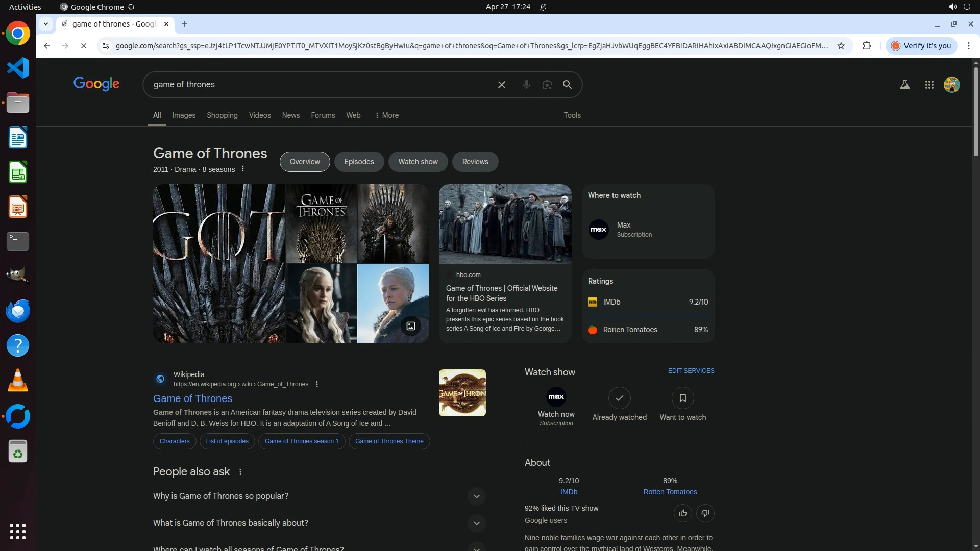980x551 pixels.
Task: Mark show as Already watched
Action: click(x=619, y=398)
